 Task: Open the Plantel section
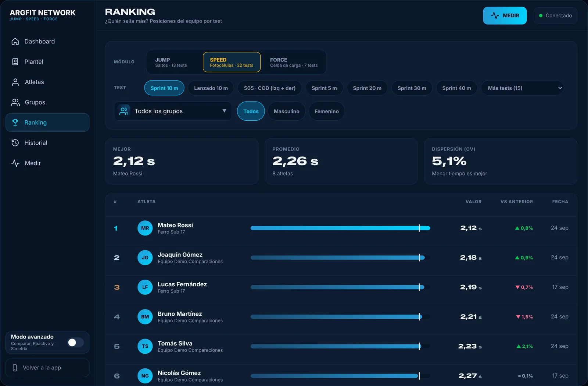47,62
